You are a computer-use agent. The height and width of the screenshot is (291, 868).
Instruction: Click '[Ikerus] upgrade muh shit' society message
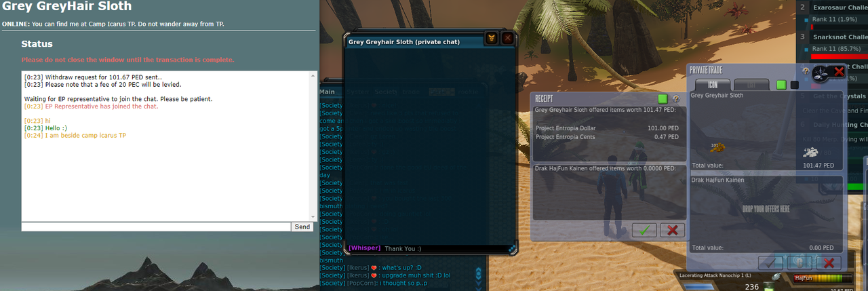pos(384,275)
